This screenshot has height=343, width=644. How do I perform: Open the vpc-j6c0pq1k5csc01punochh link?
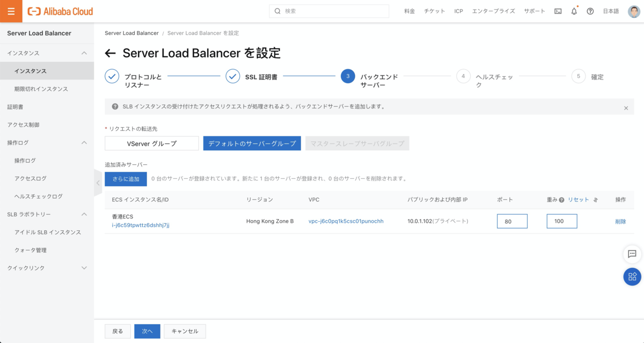coord(346,221)
